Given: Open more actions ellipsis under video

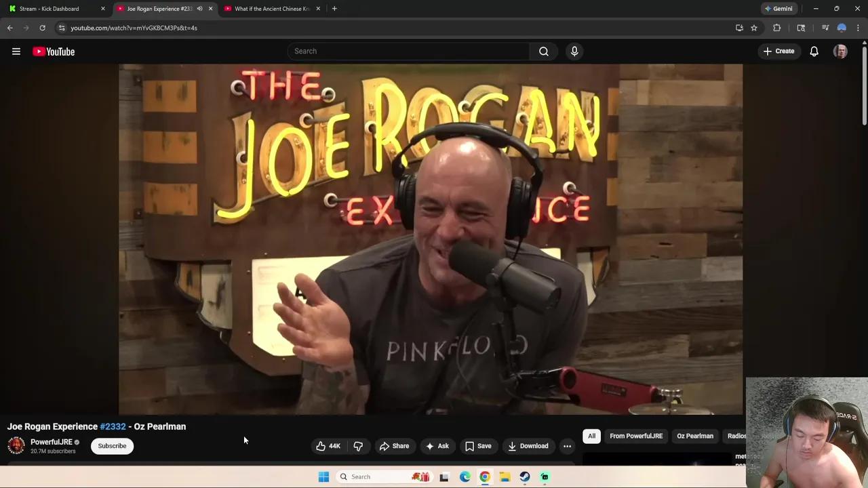Looking at the screenshot, I should [x=567, y=446].
